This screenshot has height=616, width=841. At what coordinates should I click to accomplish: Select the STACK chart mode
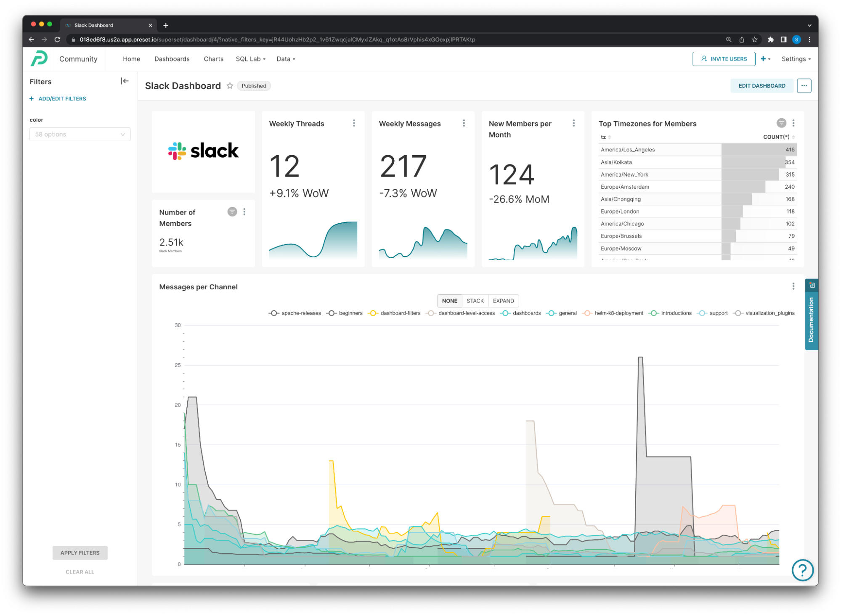(x=475, y=301)
